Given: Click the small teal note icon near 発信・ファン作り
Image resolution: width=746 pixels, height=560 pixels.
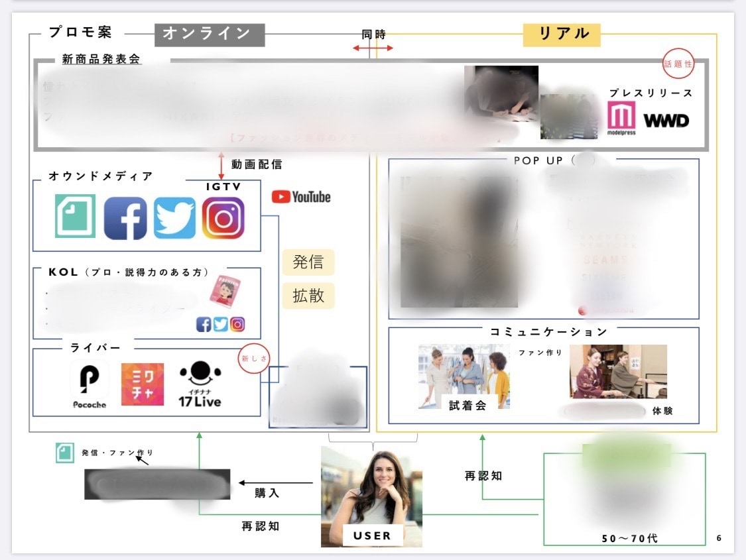Looking at the screenshot, I should [65, 453].
